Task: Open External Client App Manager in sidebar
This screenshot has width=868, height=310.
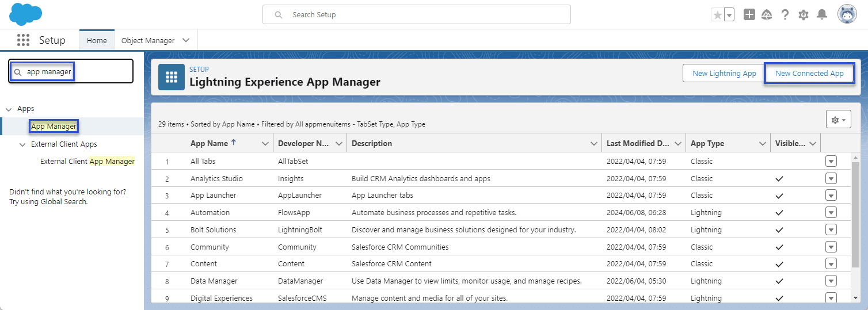Action: tap(87, 162)
